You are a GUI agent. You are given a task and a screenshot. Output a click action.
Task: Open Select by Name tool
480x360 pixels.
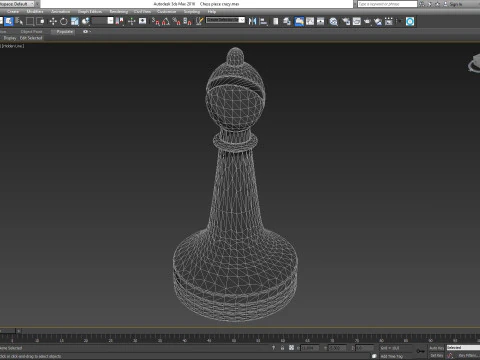[19, 21]
